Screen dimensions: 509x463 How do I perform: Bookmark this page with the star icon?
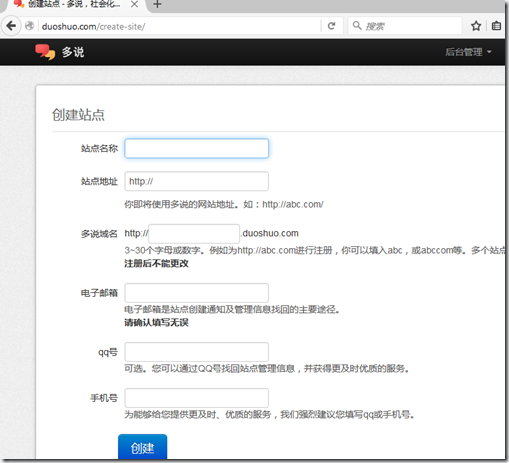pyautogui.click(x=476, y=26)
